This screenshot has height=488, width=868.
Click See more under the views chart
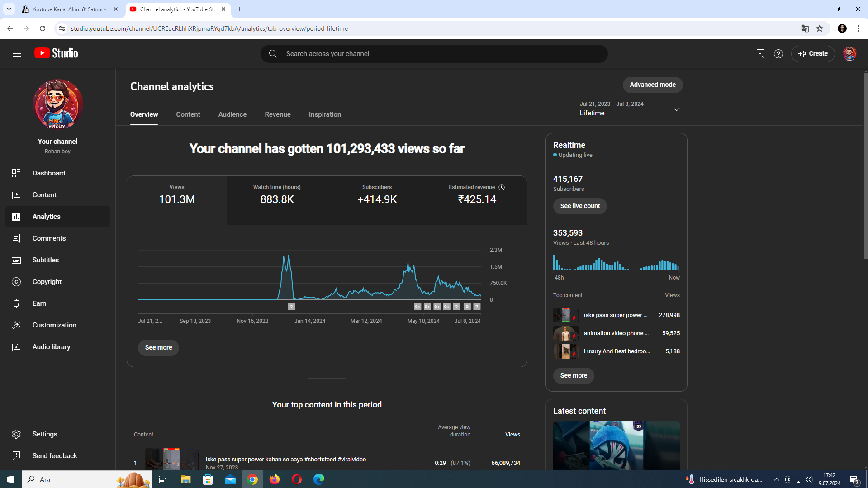coord(158,348)
